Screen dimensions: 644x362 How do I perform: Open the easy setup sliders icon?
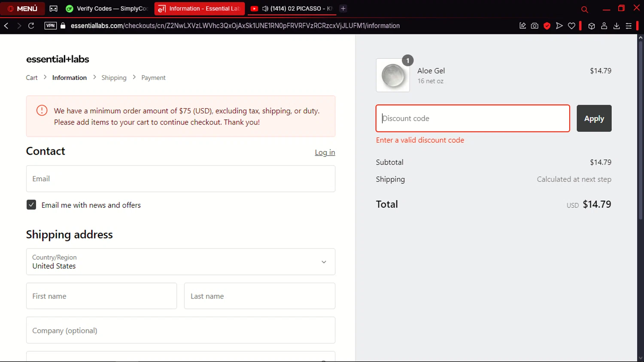[629, 26]
